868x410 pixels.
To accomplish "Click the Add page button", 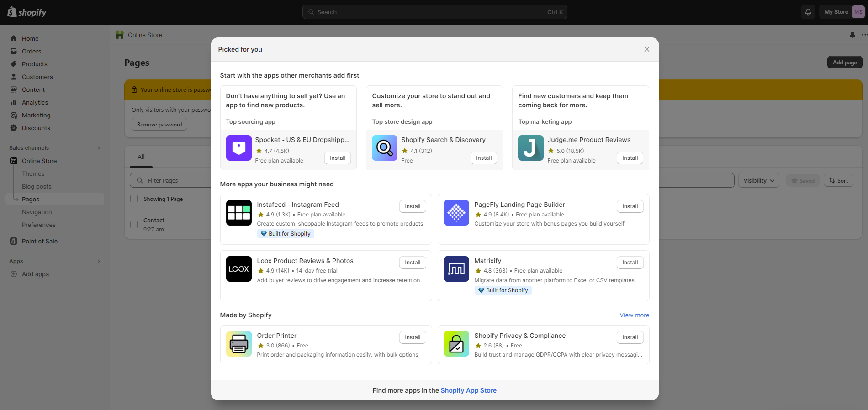I will click(845, 63).
